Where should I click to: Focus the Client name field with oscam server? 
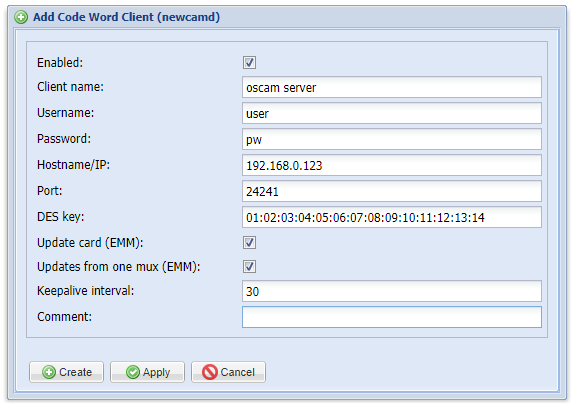392,87
